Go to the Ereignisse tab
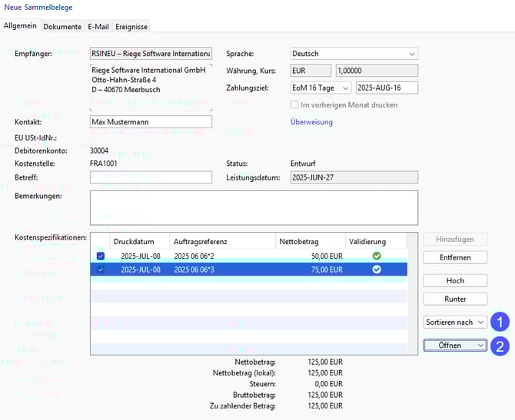 click(131, 26)
